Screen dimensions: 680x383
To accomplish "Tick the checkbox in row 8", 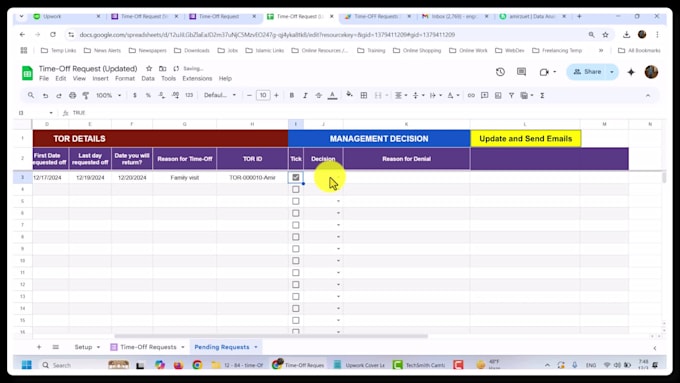I will coord(296,237).
